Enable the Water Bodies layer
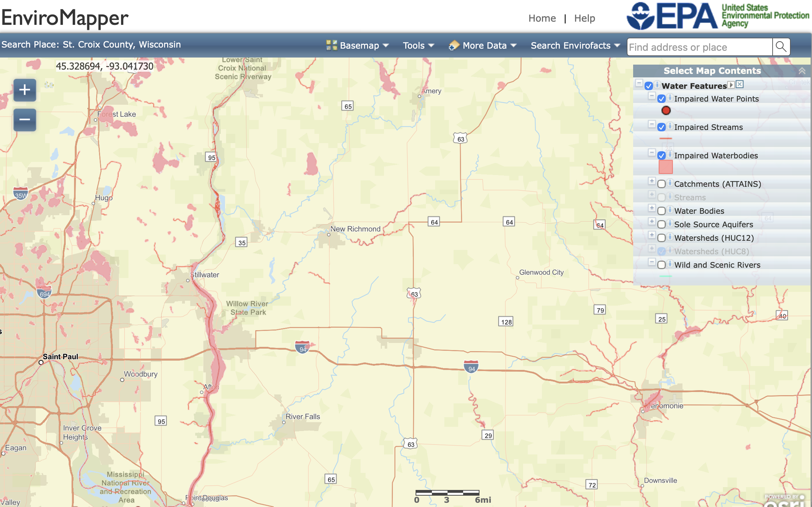The height and width of the screenshot is (507, 812). tap(662, 211)
